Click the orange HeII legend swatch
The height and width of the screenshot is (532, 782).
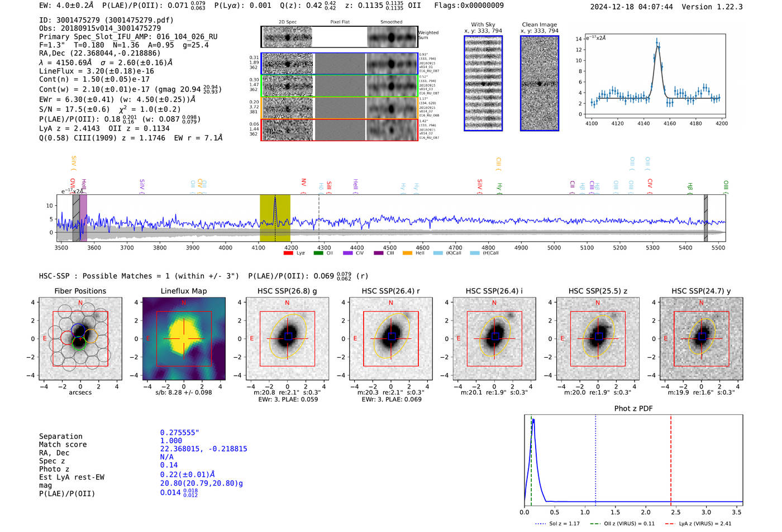click(408, 253)
